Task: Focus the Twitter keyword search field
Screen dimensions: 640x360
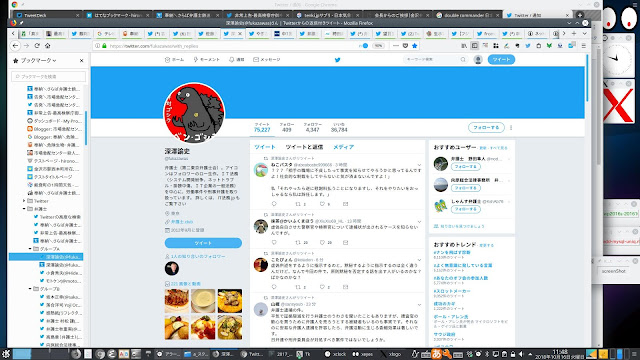Action: coord(431,60)
